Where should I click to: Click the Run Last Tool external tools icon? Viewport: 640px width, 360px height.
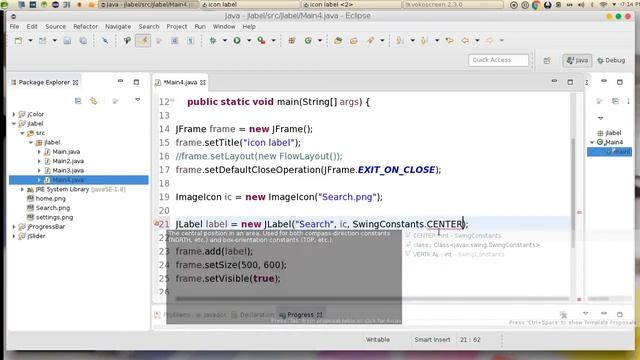[261, 40]
